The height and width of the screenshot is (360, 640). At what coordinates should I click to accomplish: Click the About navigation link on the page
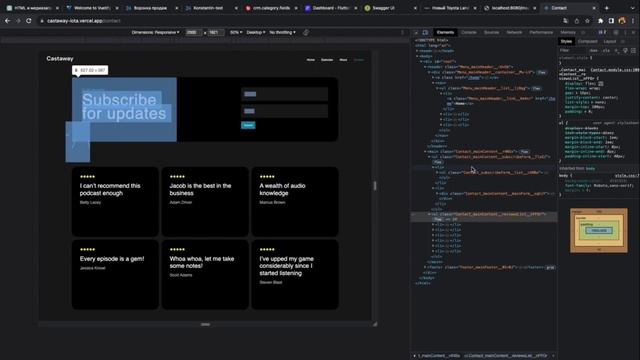point(343,60)
